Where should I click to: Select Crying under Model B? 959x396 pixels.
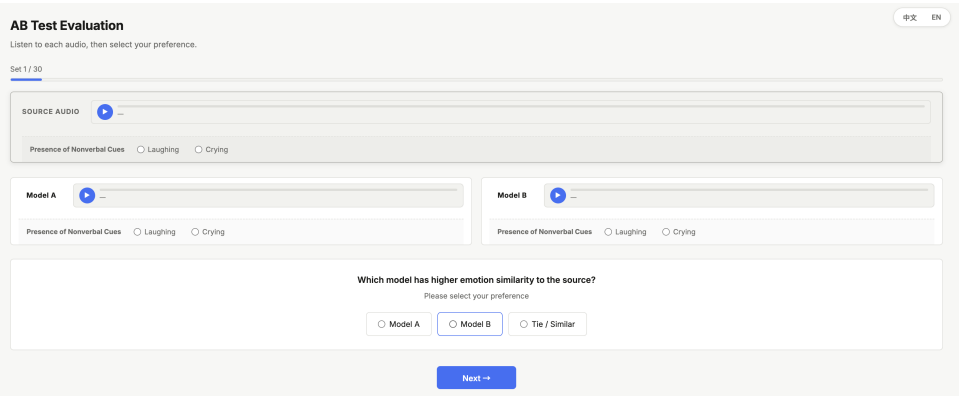tap(679, 232)
